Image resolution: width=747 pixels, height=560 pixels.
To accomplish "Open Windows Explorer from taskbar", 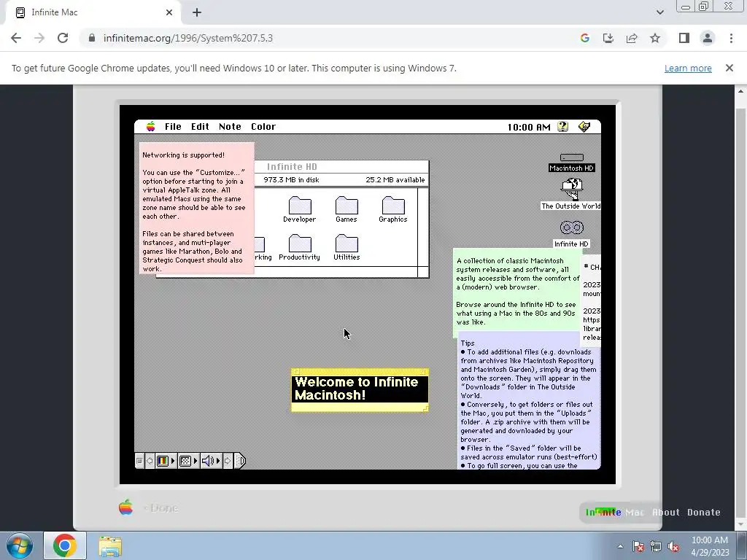I will tap(111, 545).
